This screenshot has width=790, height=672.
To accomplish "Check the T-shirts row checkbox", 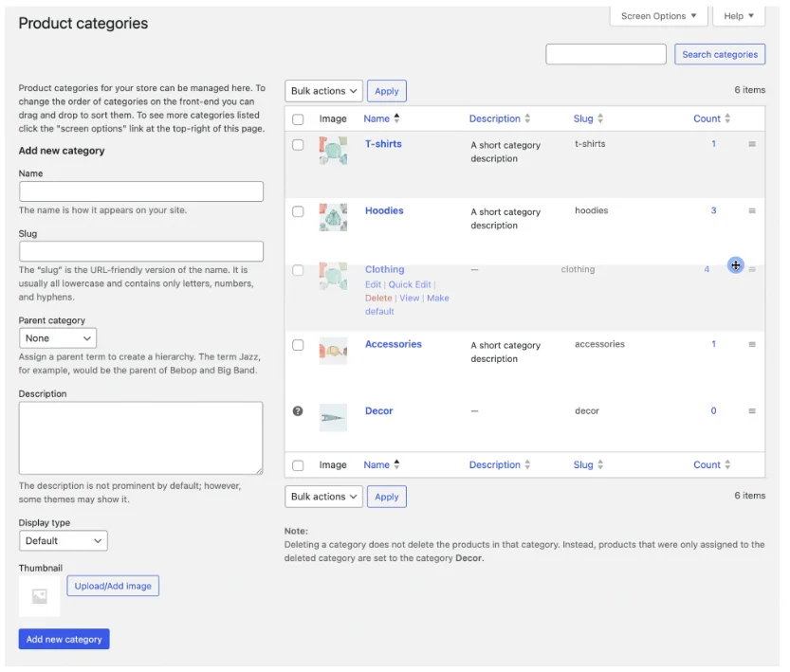I will pyautogui.click(x=298, y=145).
